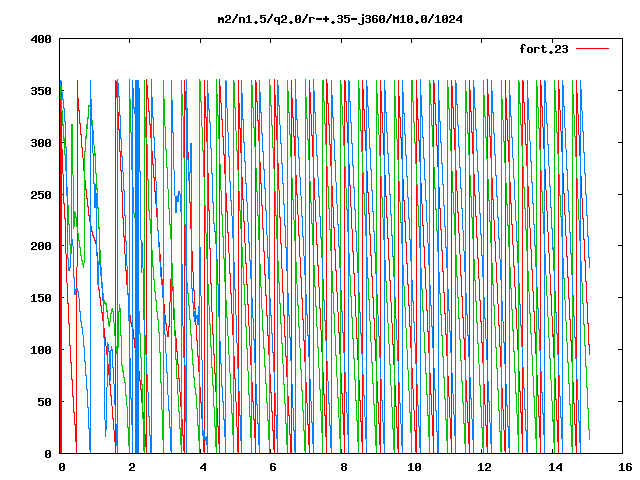This screenshot has height=480, width=640.
Task: Click the red legend line sample
Action: tap(592, 49)
